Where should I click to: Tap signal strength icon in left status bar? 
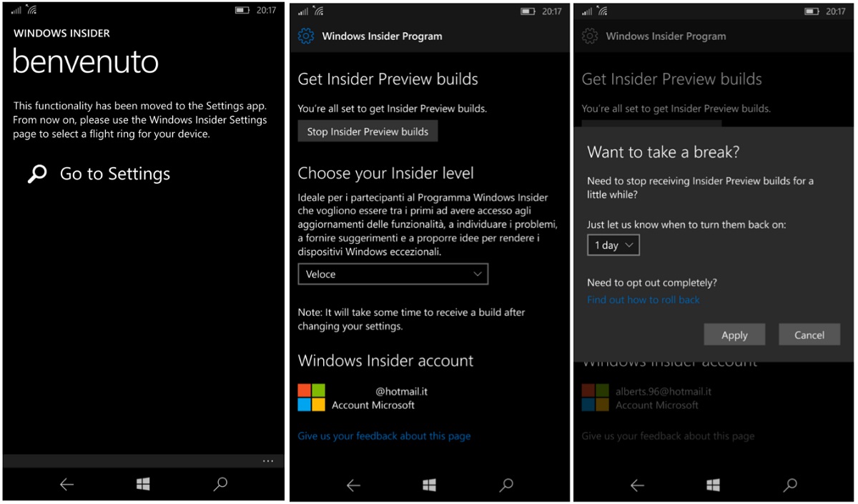(x=16, y=11)
